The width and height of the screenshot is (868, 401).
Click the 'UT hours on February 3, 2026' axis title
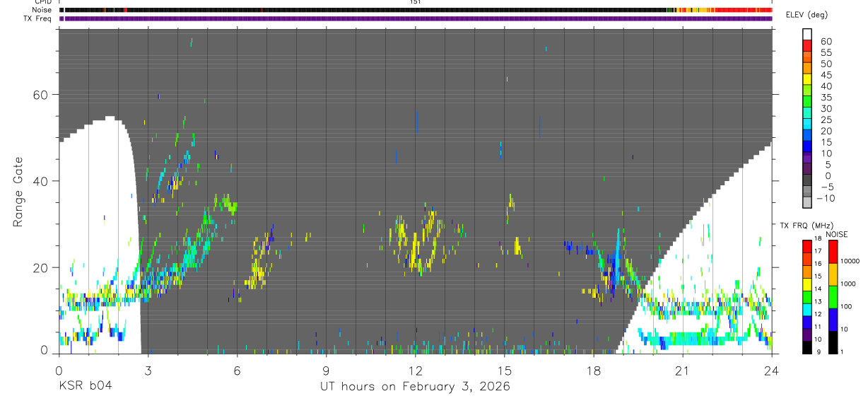pyautogui.click(x=416, y=386)
